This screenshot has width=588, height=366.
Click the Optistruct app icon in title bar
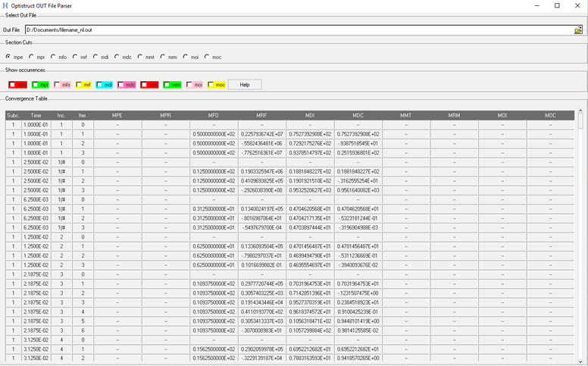coord(5,5)
